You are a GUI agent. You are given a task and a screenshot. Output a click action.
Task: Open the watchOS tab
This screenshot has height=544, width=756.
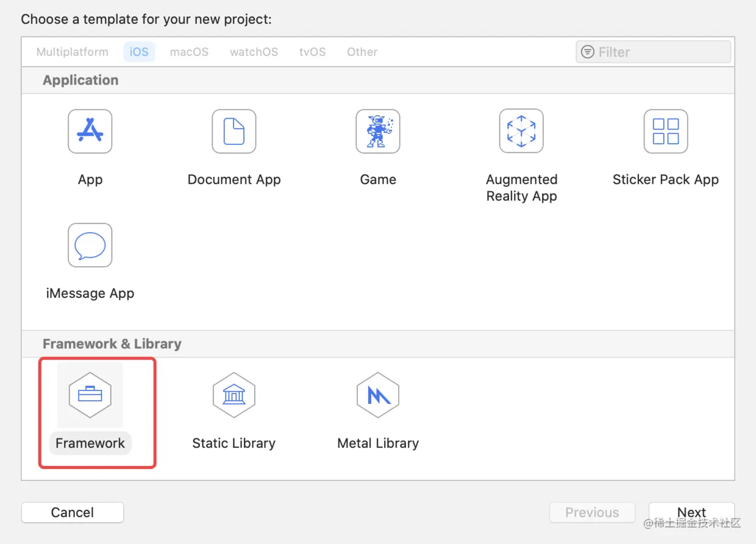coord(254,52)
